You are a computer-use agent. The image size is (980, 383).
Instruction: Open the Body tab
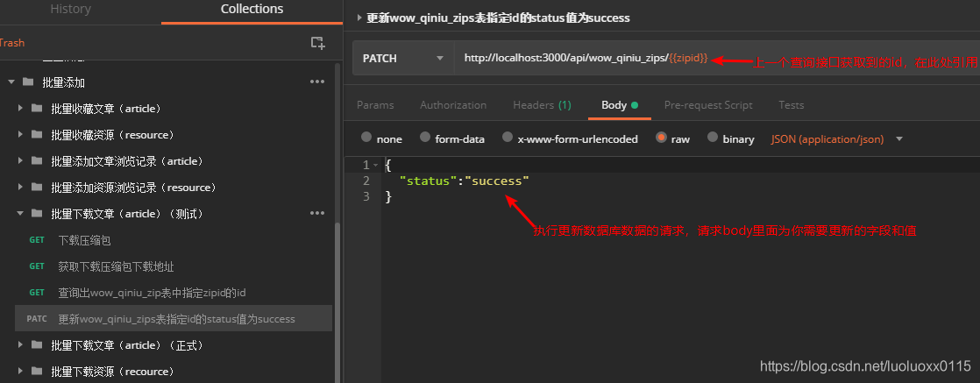pos(620,105)
